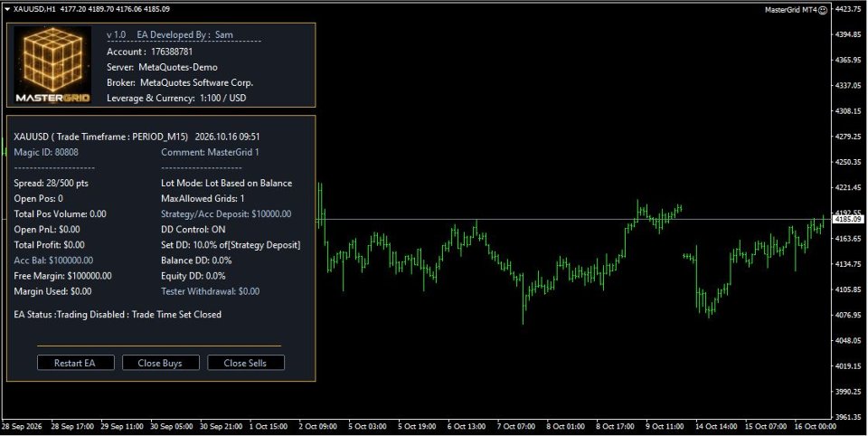868x436 pixels.
Task: Click the 9 Oct 11:00 time axis label
Action: click(665, 427)
